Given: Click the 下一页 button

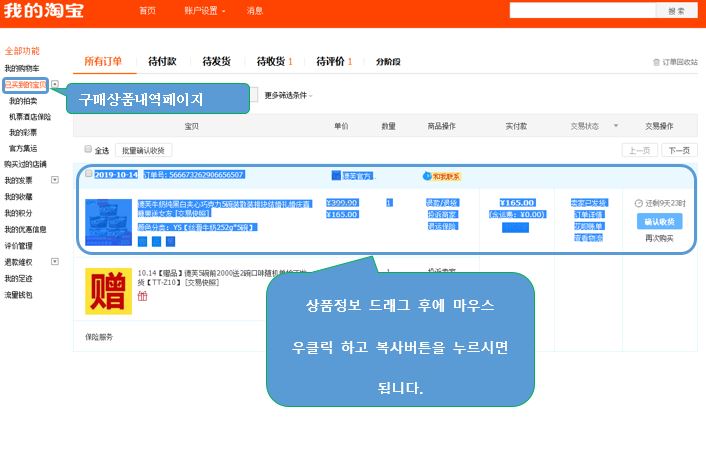Looking at the screenshot, I should click(679, 150).
